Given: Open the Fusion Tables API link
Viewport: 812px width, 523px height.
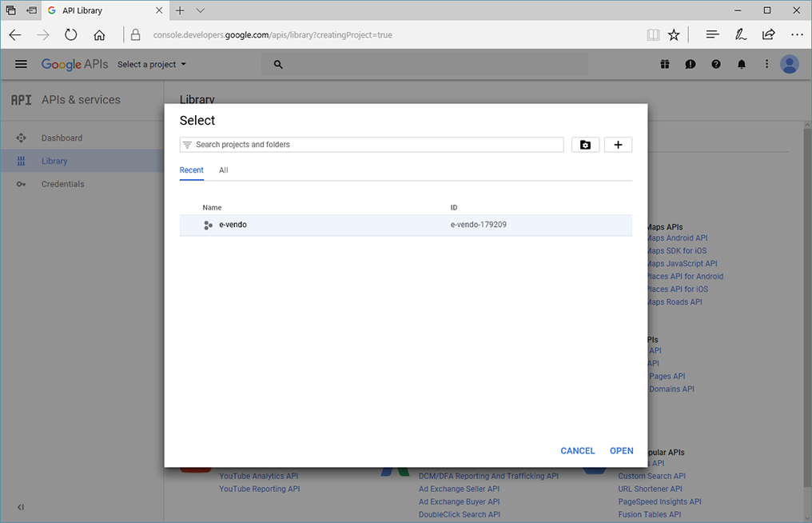Looking at the screenshot, I should tap(650, 515).
